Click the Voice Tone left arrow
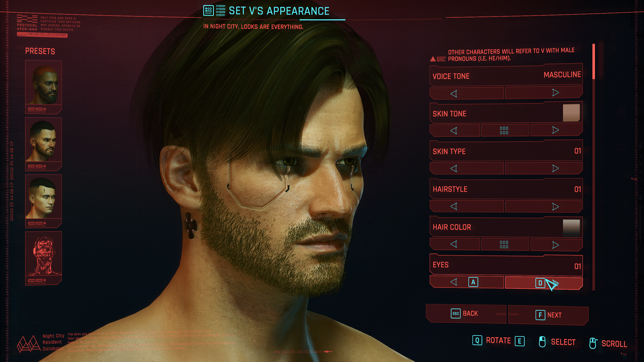The image size is (644, 362). pyautogui.click(x=467, y=94)
